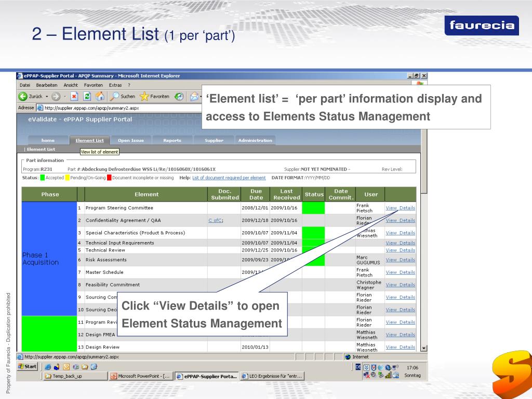Open the Bearbeiten menu

pyautogui.click(x=46, y=85)
